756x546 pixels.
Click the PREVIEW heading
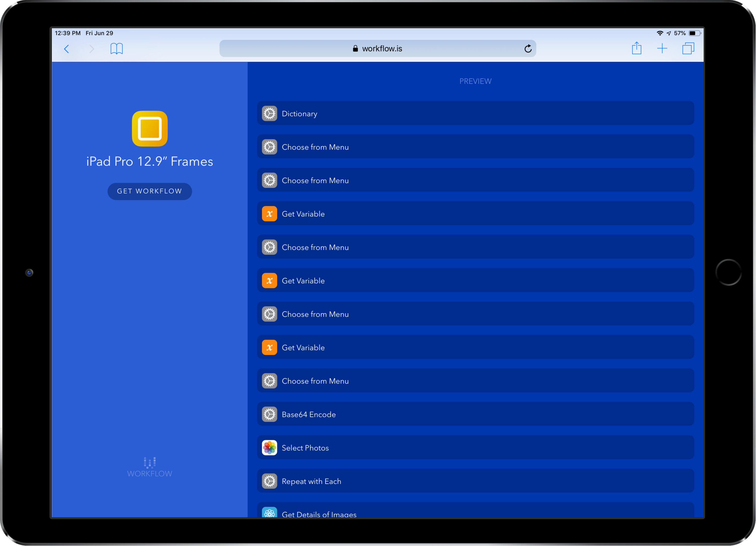475,81
